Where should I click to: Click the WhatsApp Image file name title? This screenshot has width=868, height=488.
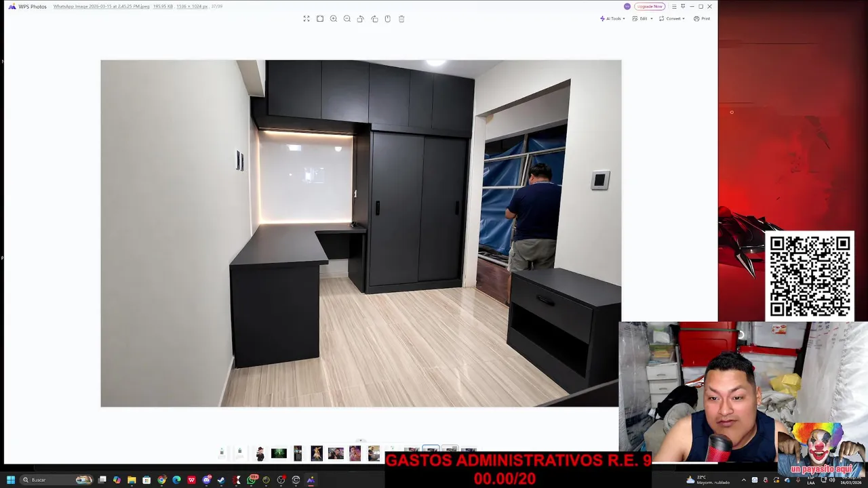101,6
